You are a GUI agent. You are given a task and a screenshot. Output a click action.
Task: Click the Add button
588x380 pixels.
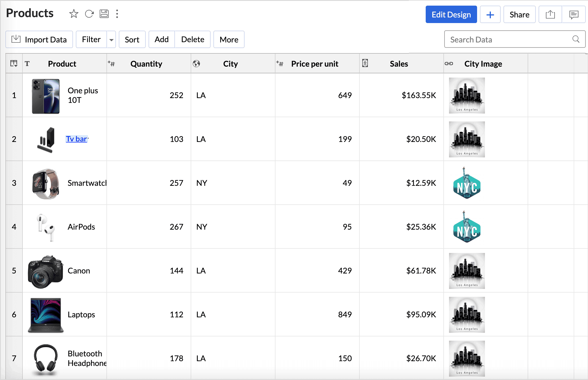point(162,39)
